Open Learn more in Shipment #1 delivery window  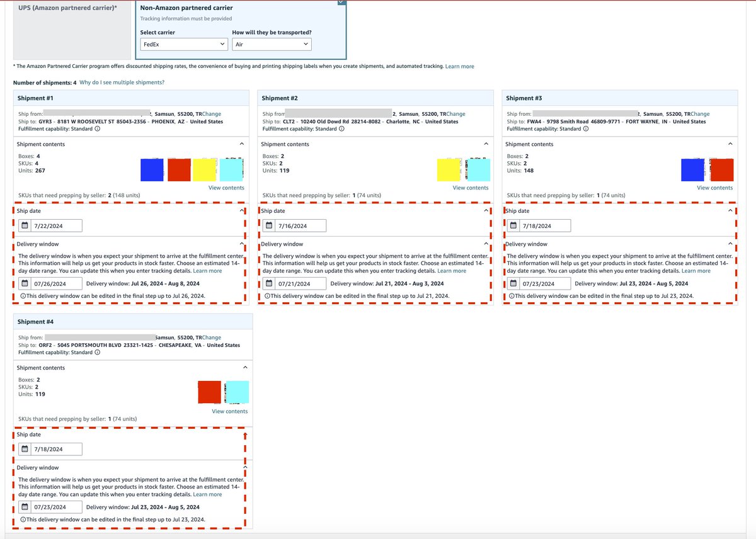(x=207, y=271)
